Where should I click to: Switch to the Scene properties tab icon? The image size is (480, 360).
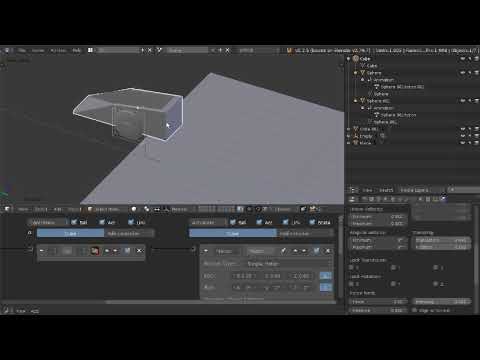point(378,199)
